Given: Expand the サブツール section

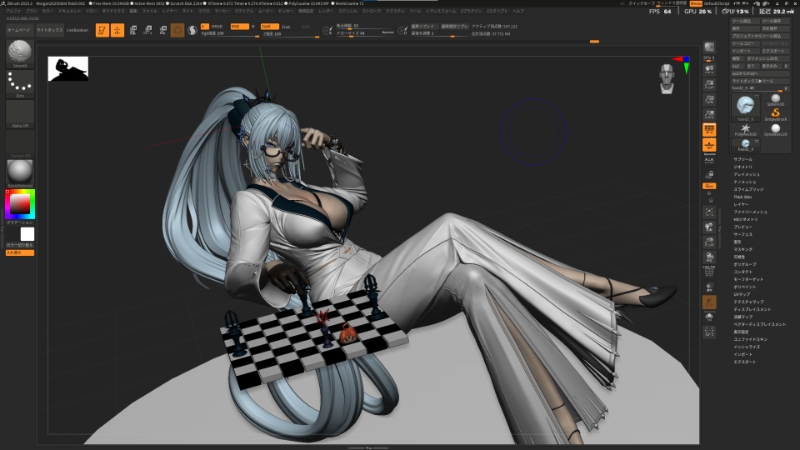Looking at the screenshot, I should pos(743,159).
